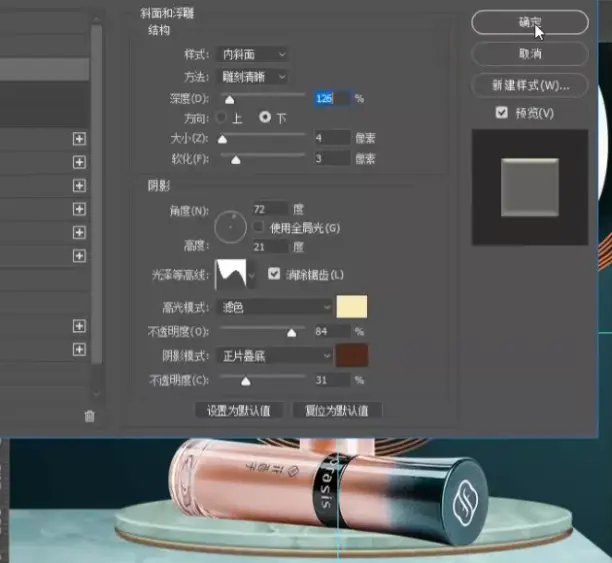612x563 pixels.
Task: Click the 取消 button
Action: [530, 53]
